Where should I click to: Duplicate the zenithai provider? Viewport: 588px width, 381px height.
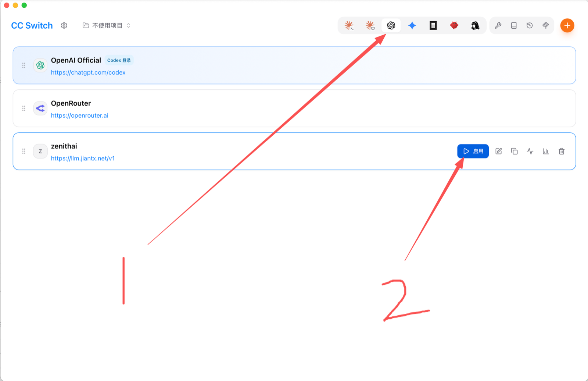514,151
